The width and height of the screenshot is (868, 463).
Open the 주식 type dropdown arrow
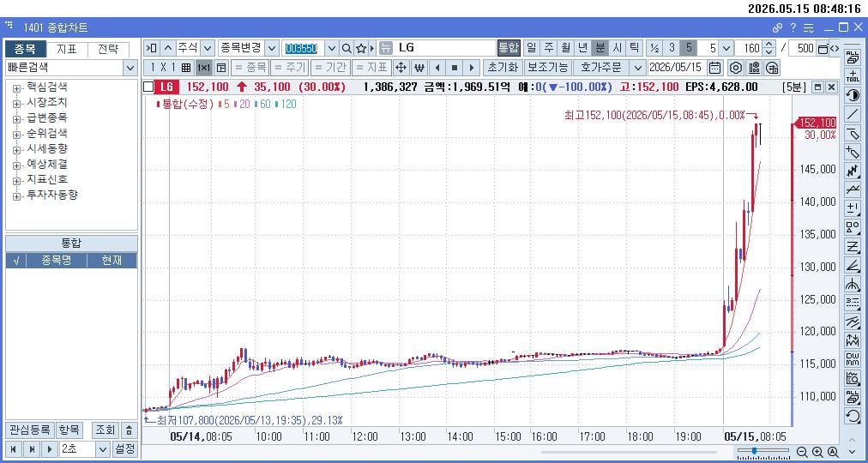pos(208,48)
